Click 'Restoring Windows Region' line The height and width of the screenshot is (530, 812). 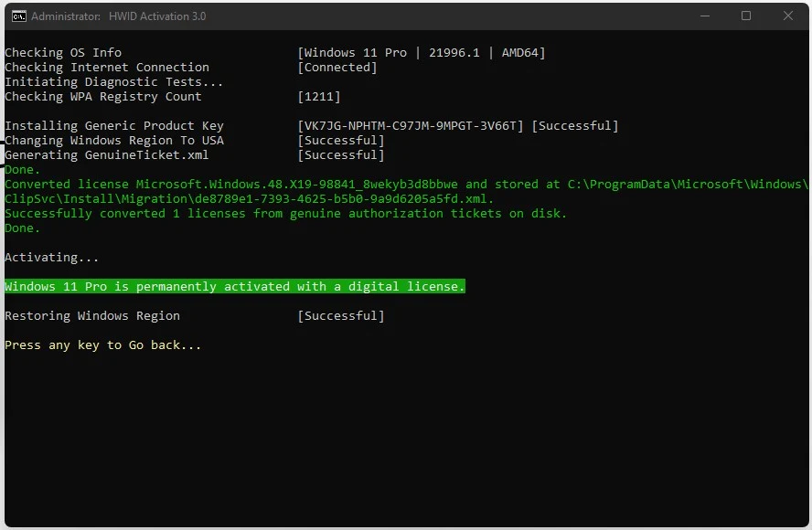coord(92,316)
